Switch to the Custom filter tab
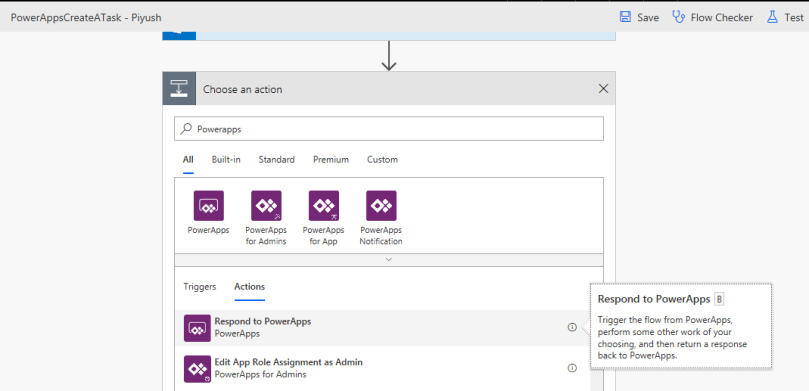This screenshot has width=809, height=391. coord(382,159)
